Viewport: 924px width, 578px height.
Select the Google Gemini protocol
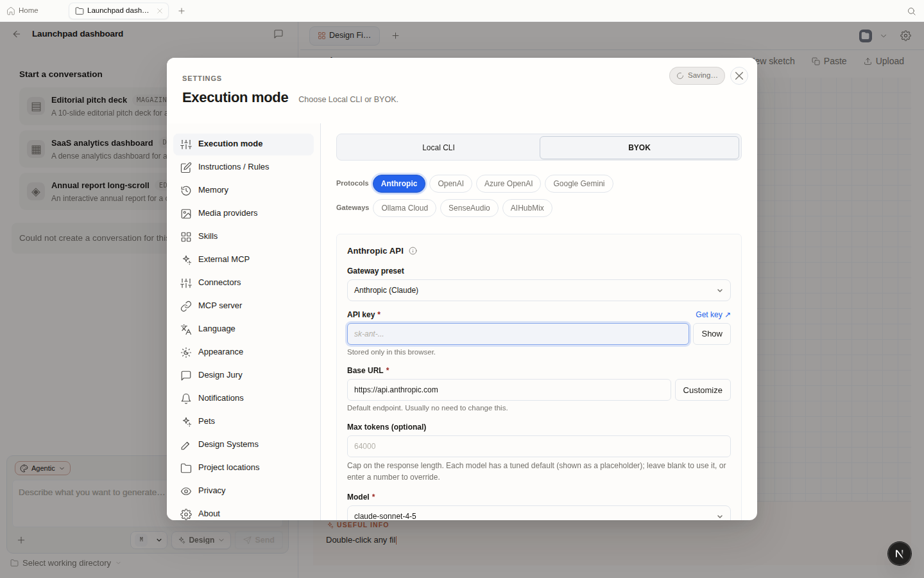pos(579,184)
